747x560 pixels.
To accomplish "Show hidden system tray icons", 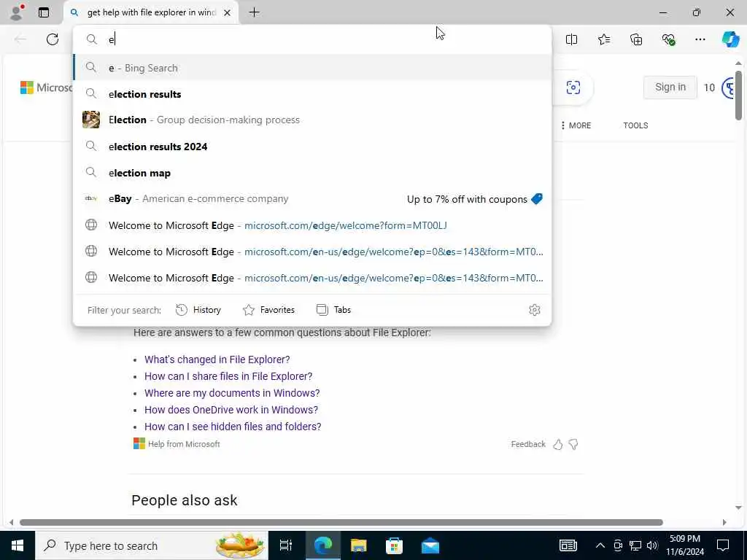I will pyautogui.click(x=600, y=545).
